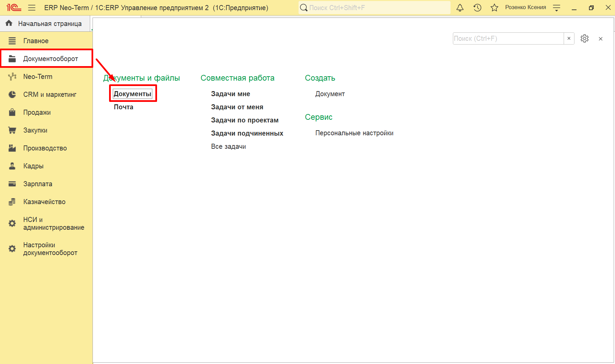The width and height of the screenshot is (615, 364).
Task: Open the Кадры section
Action: click(x=46, y=166)
